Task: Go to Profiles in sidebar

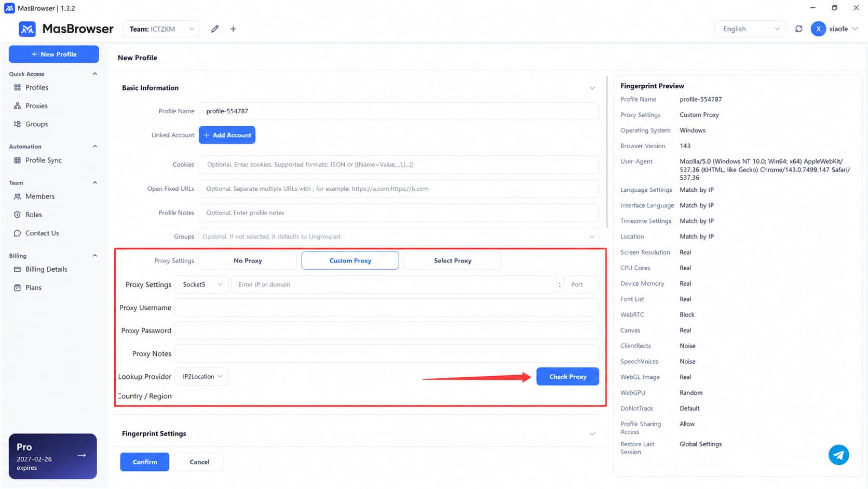Action: click(37, 87)
